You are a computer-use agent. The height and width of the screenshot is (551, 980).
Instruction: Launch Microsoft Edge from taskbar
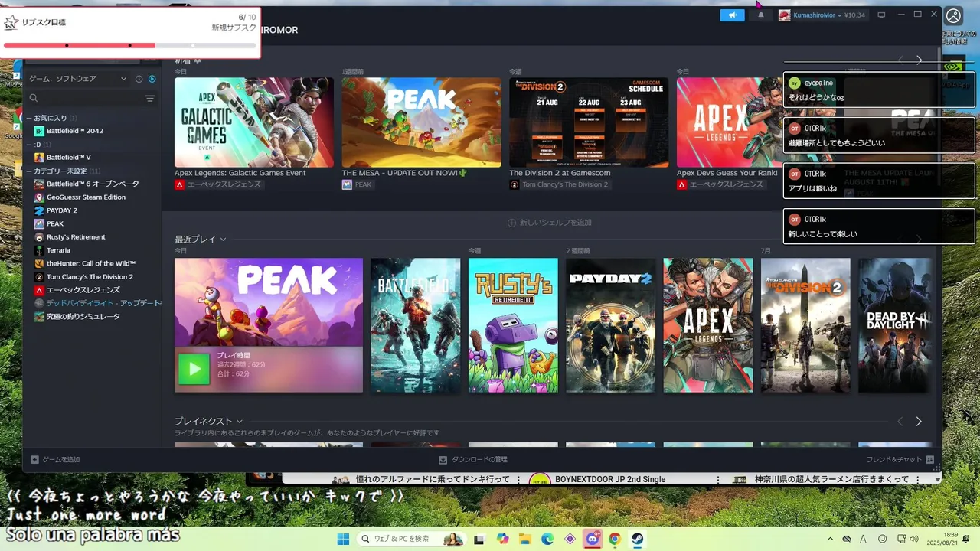tap(547, 539)
